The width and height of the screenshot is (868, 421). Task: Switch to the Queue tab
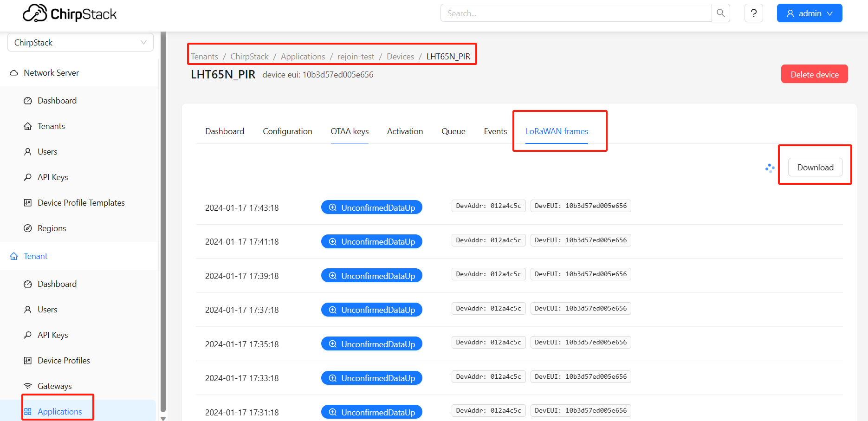(453, 131)
